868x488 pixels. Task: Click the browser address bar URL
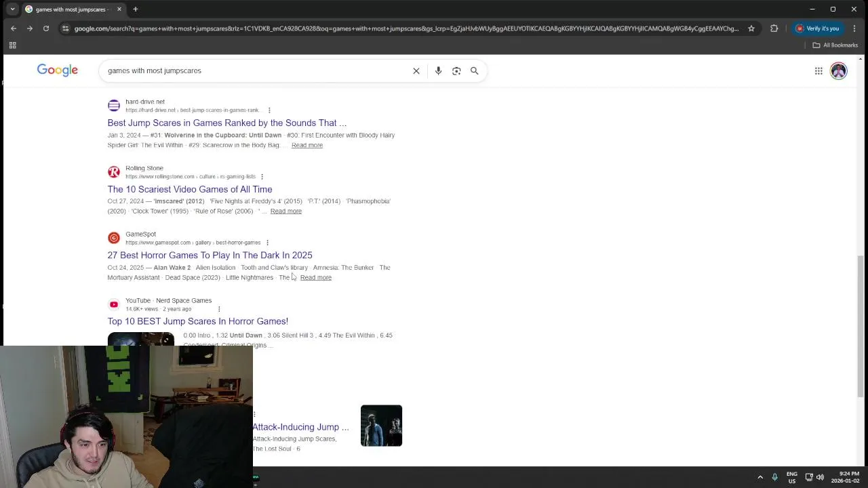coord(406,28)
